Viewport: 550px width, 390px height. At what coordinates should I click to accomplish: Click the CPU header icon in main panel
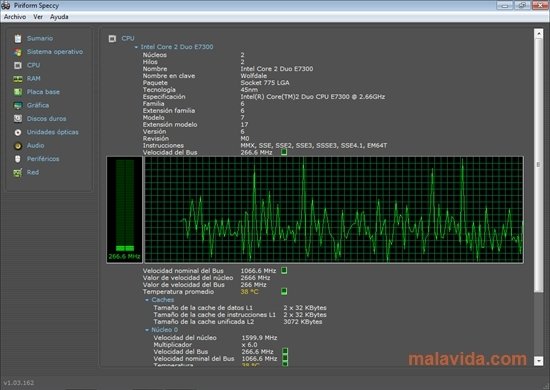coord(112,39)
